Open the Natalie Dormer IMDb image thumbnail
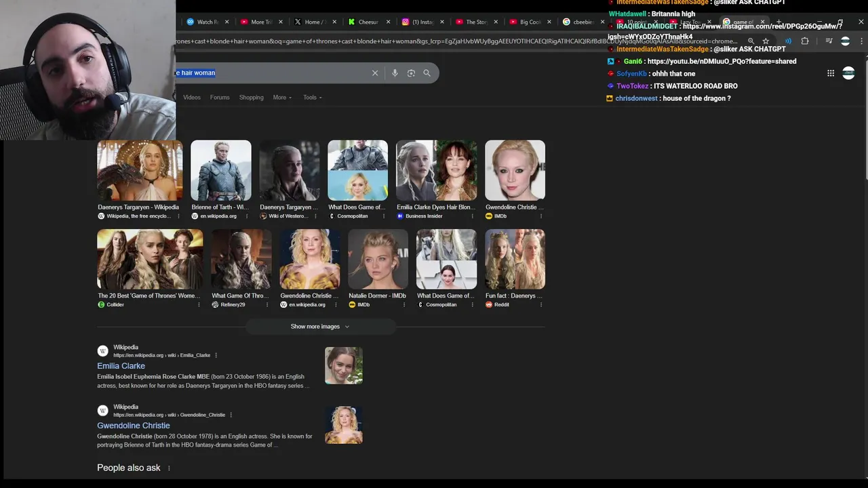Image resolution: width=868 pixels, height=488 pixels. (x=378, y=259)
